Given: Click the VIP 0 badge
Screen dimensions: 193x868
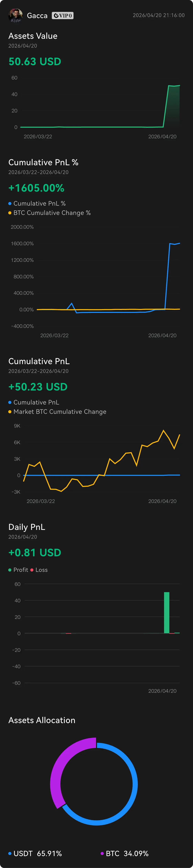Looking at the screenshot, I should pos(63,16).
